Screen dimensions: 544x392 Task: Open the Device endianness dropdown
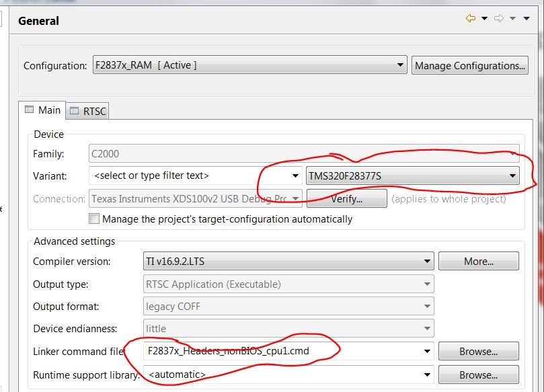(288, 329)
